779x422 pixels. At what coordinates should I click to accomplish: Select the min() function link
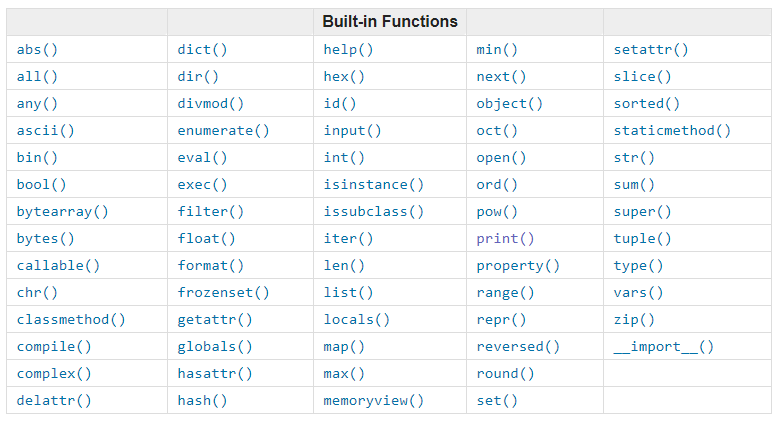[x=497, y=49]
